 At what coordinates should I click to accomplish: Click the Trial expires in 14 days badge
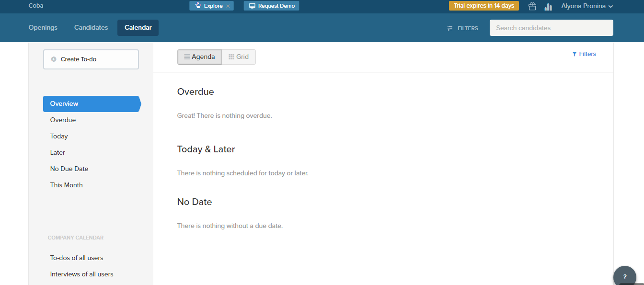point(484,6)
